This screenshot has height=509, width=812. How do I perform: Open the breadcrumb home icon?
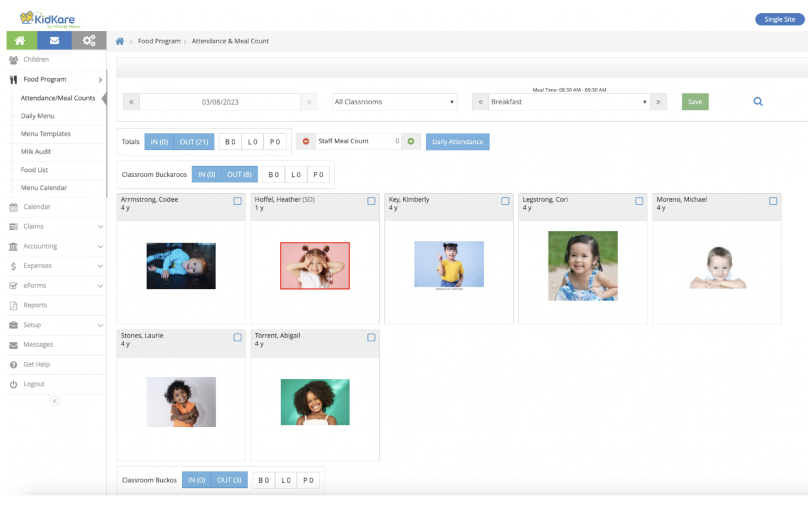tap(119, 41)
